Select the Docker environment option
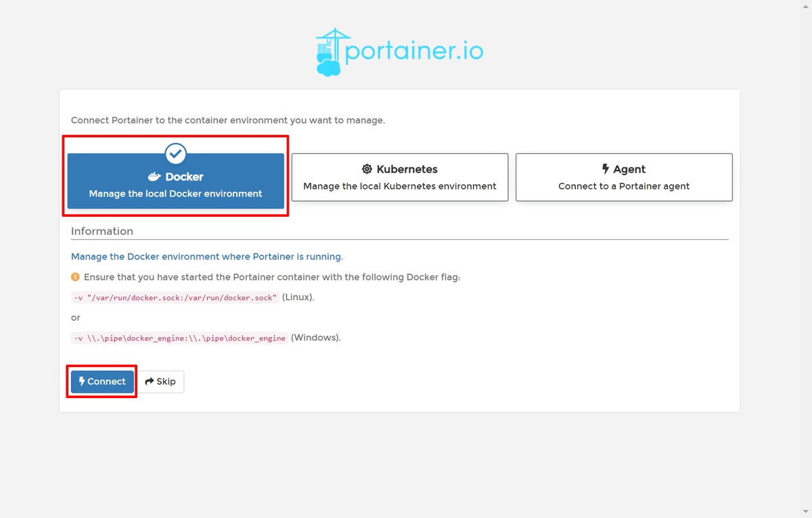 (x=175, y=184)
